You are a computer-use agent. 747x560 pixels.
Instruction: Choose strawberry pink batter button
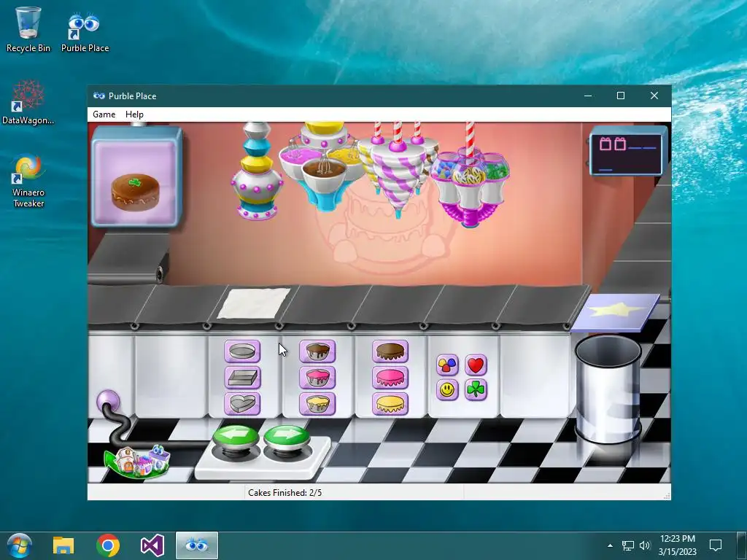click(317, 378)
